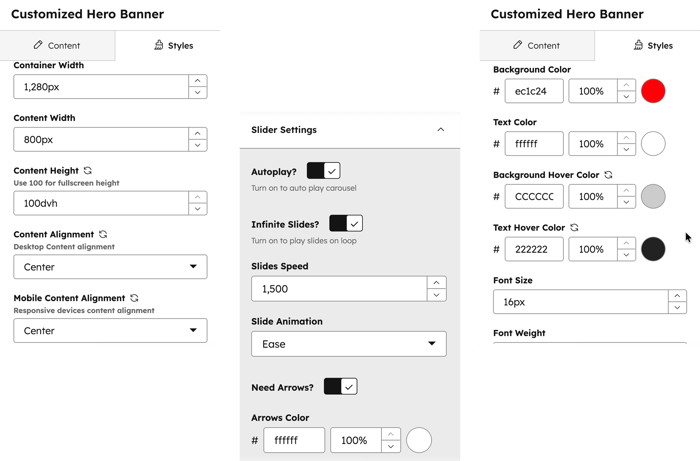Click the Content Width input field
The height and width of the screenshot is (461, 700).
click(x=100, y=139)
